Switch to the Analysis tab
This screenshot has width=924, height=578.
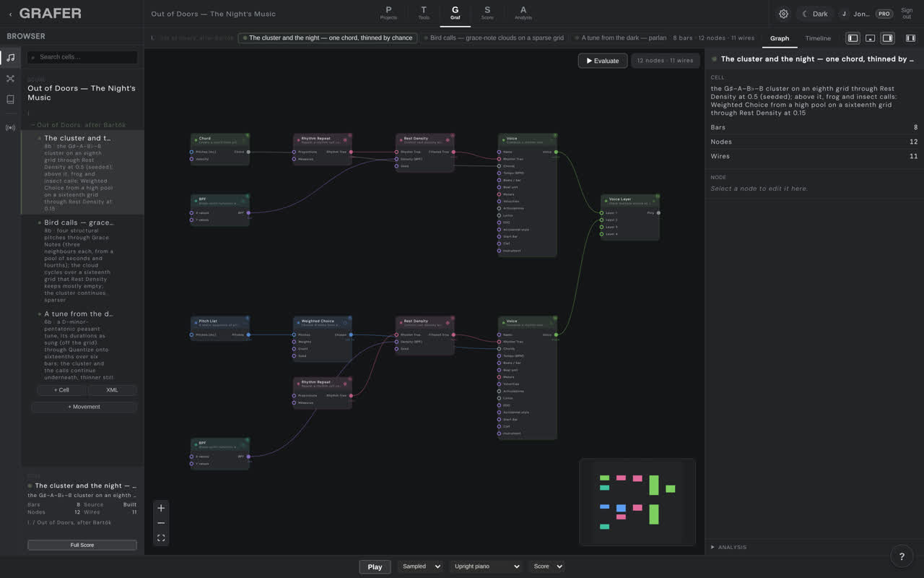click(x=523, y=13)
